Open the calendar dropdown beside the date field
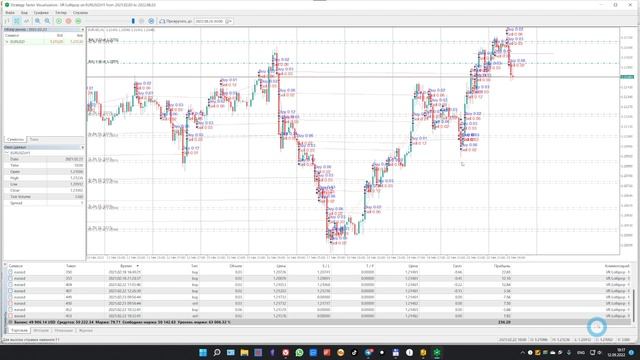The height and width of the screenshot is (360, 640). 229,21
